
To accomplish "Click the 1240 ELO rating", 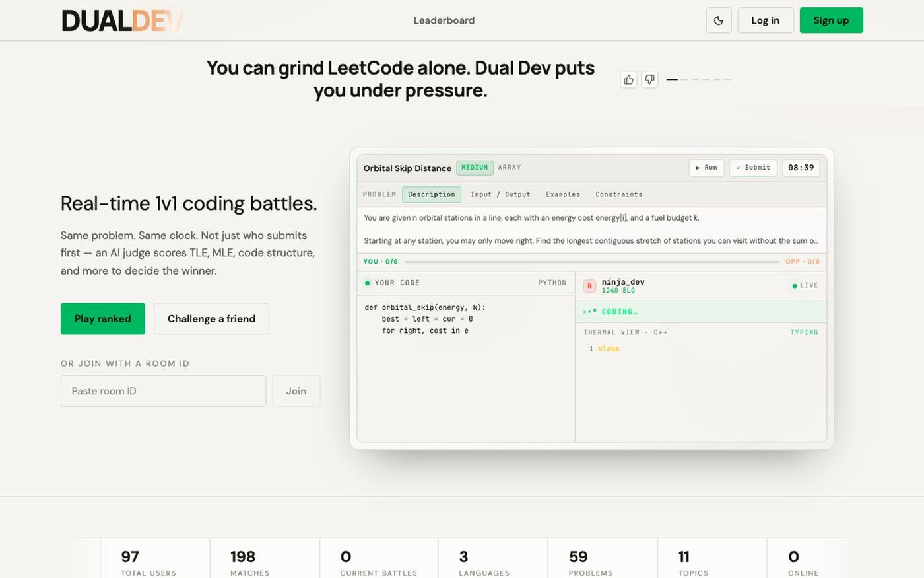I will pos(618,291).
